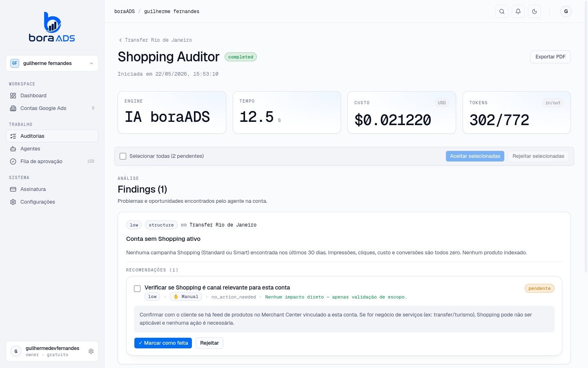Click the Agentes robot icon
This screenshot has height=368, width=588.
13,149
